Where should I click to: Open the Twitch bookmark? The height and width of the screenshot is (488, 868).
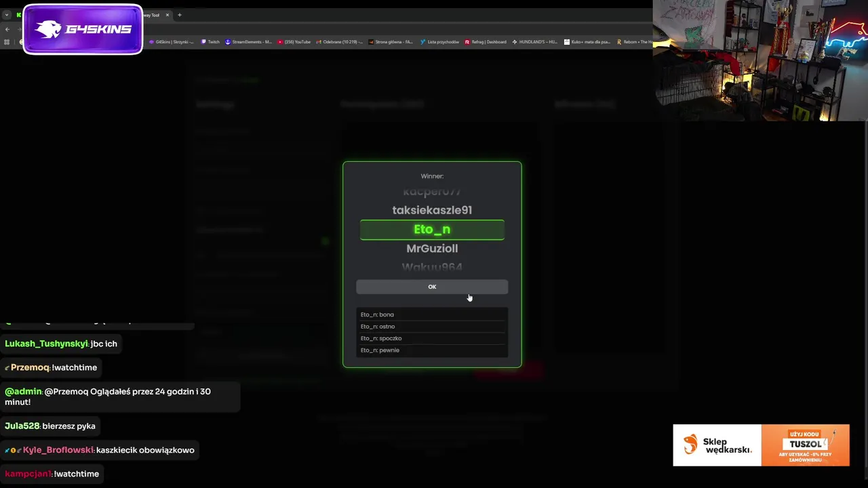click(210, 42)
